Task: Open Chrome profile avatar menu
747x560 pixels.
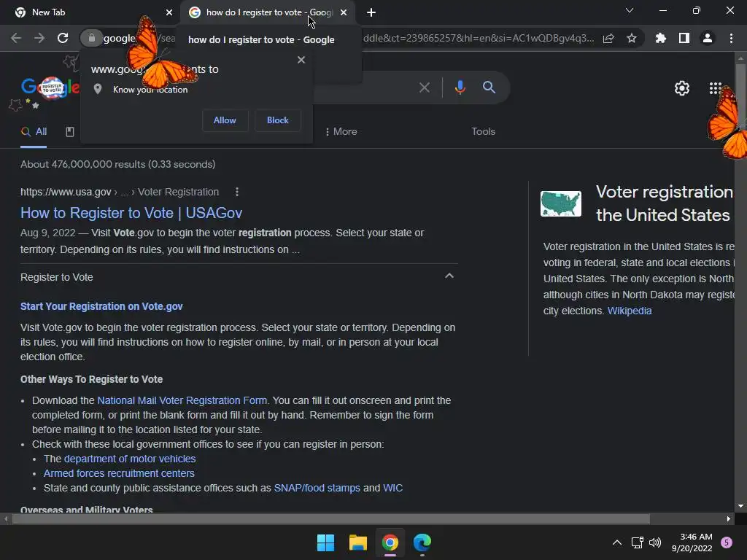Action: (708, 38)
